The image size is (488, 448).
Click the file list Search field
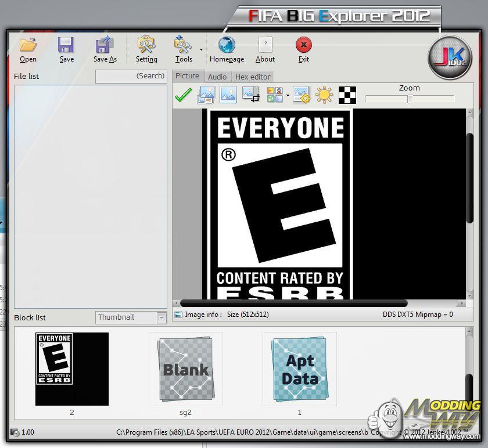(x=131, y=76)
